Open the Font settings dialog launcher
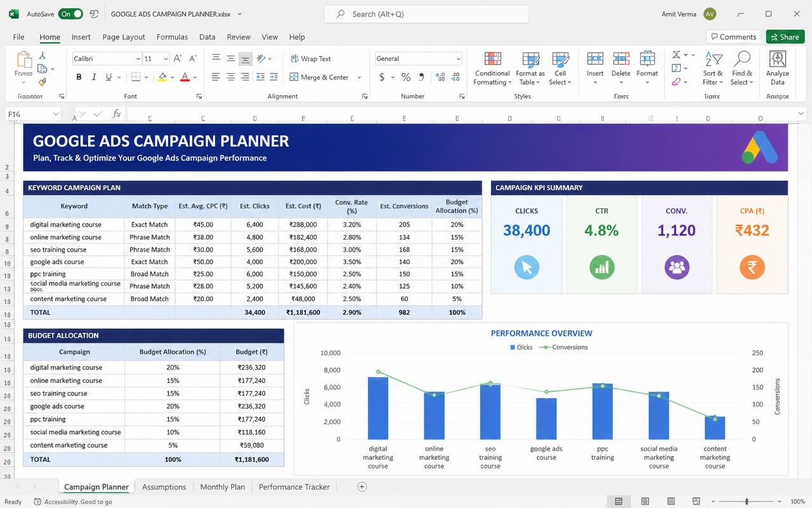The width and height of the screenshot is (812, 508). pyautogui.click(x=199, y=97)
